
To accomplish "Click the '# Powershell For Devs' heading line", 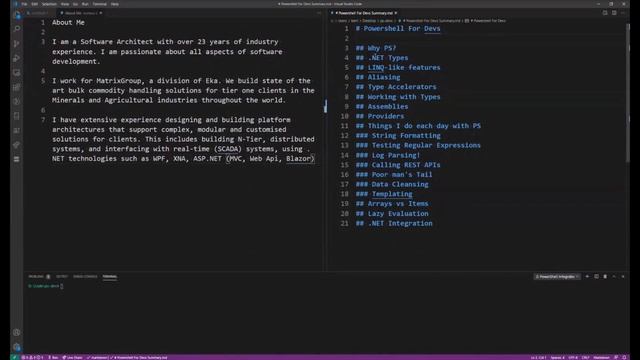I will [x=398, y=29].
